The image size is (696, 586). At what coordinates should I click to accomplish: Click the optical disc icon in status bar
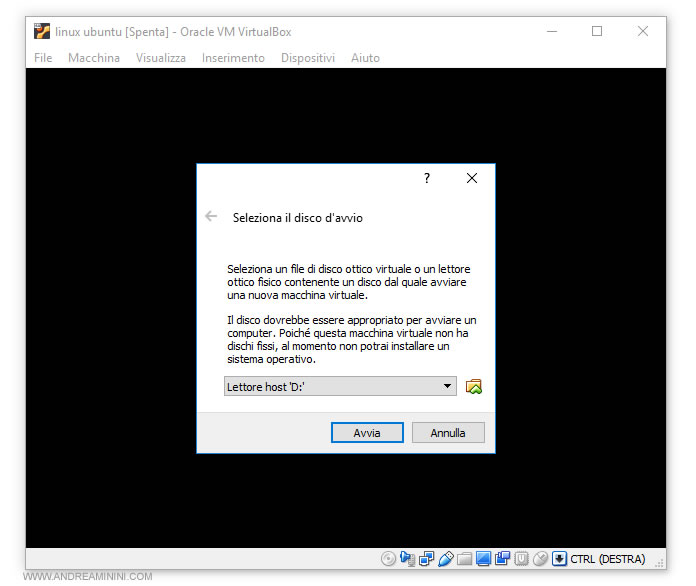pos(388,559)
